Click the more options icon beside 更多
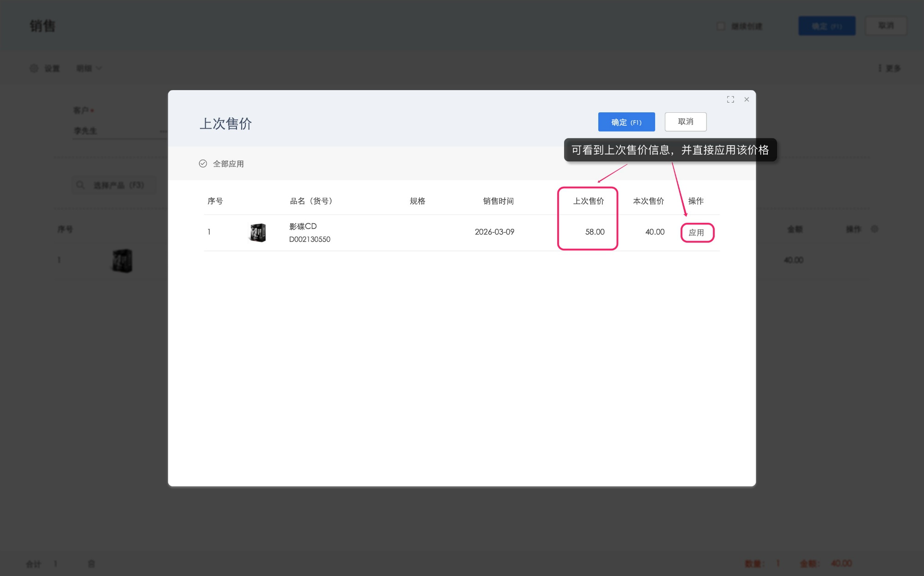The height and width of the screenshot is (576, 924). click(x=881, y=68)
